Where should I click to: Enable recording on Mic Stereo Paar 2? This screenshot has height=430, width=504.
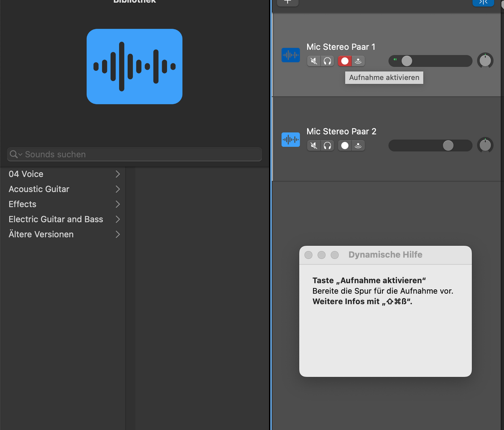(x=344, y=146)
